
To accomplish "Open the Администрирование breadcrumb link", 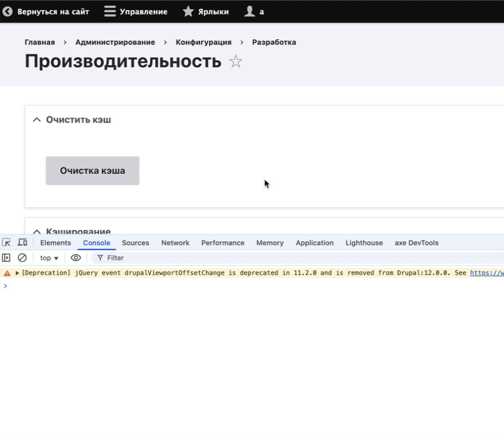I will 115,42.
